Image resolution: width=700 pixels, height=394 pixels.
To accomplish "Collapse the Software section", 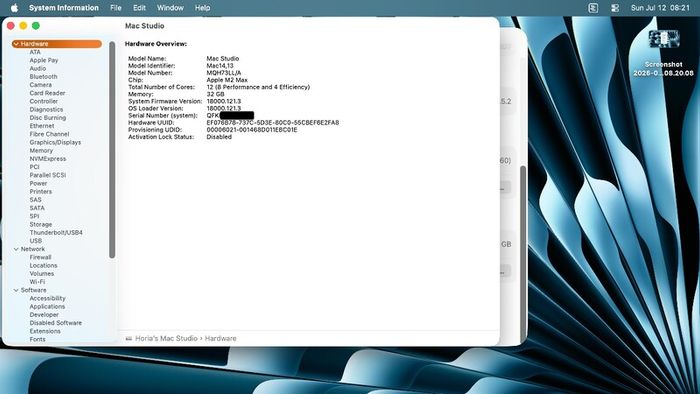I will tap(16, 290).
